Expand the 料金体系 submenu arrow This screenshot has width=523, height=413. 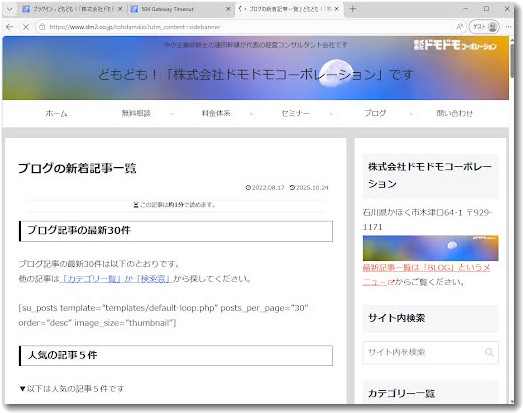point(251,114)
